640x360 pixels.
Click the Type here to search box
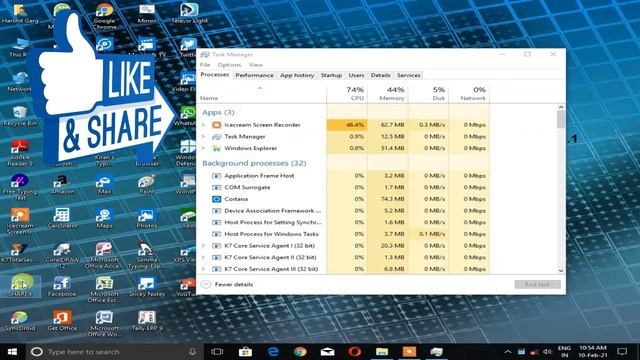pos(113,351)
